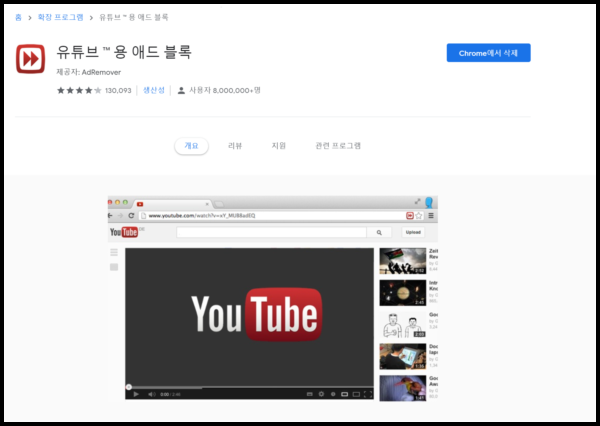Click the search magnifier button in preview

[379, 232]
